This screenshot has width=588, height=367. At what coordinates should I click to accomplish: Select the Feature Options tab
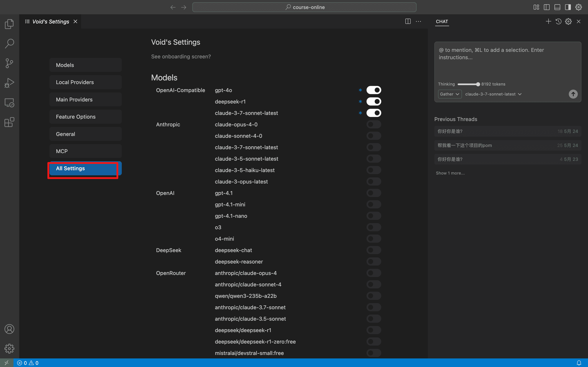click(x=85, y=117)
